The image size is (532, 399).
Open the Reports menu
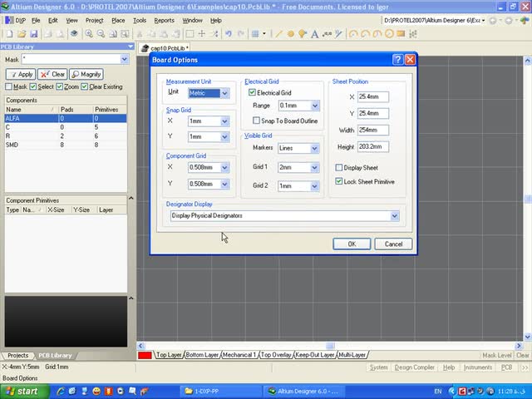[x=164, y=20]
